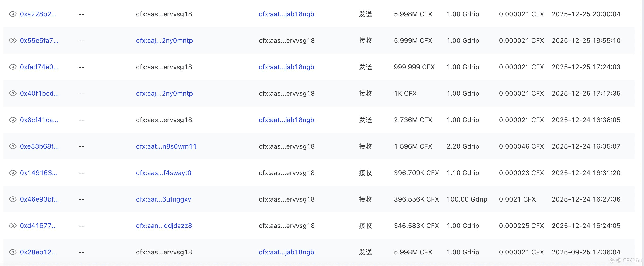Screen dimensions: 644x266
Task: Click eye icon beside transaction 0x6cf41ca
Action: click(13, 120)
